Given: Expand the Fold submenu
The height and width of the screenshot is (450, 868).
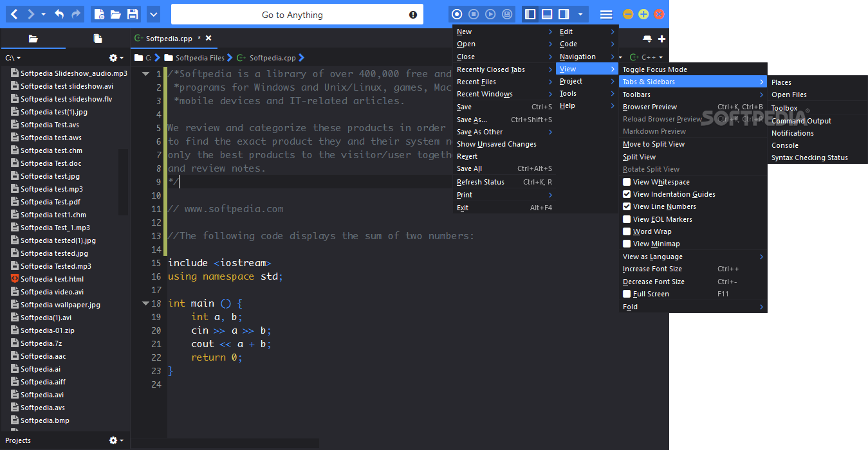Looking at the screenshot, I should (x=693, y=307).
